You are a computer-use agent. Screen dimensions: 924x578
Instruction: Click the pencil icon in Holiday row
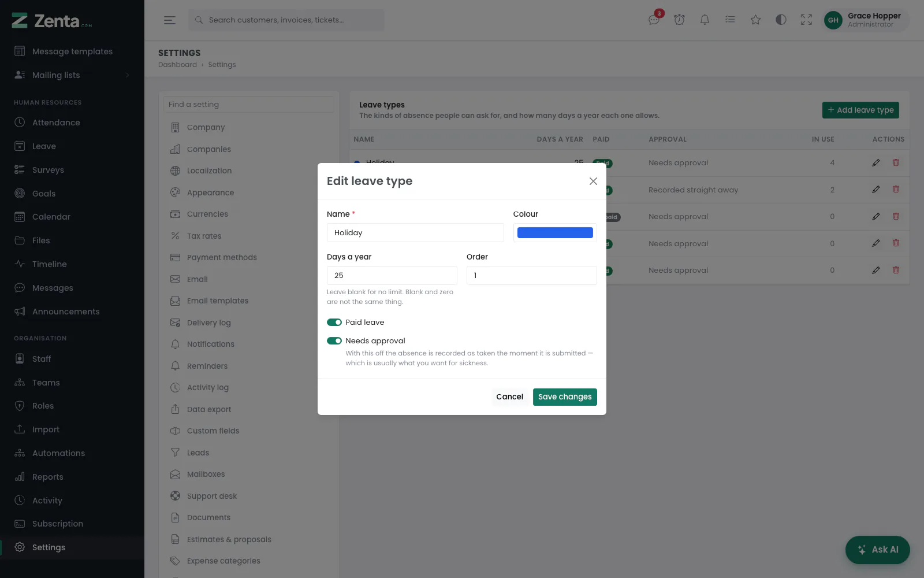coord(876,162)
